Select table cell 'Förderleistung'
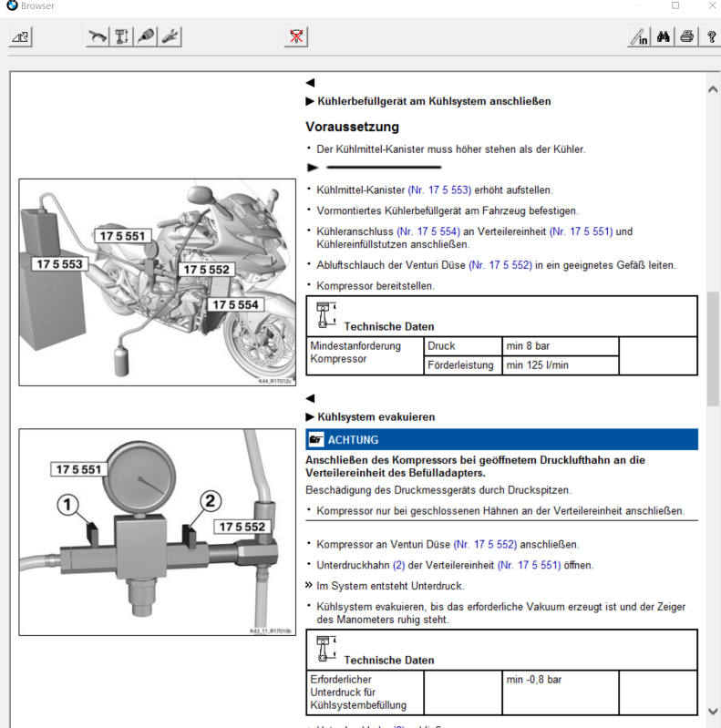This screenshot has height=728, width=721. (463, 365)
